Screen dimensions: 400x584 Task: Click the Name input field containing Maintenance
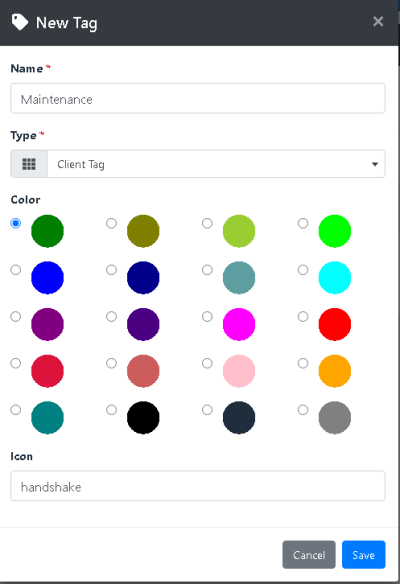pos(198,99)
